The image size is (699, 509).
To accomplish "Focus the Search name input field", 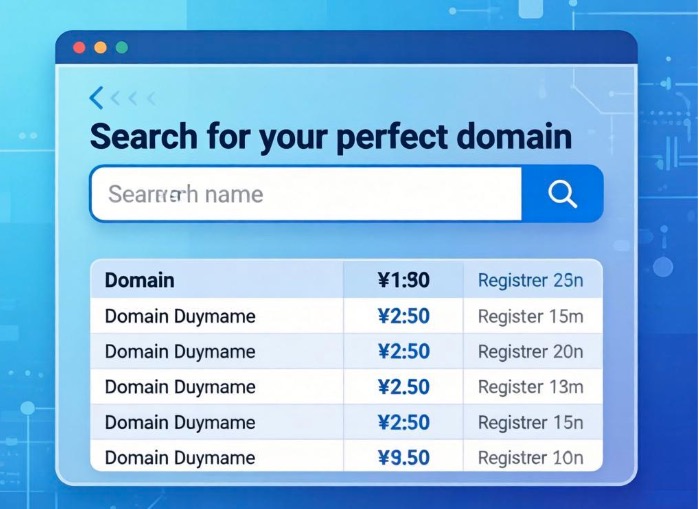I will click(x=305, y=194).
